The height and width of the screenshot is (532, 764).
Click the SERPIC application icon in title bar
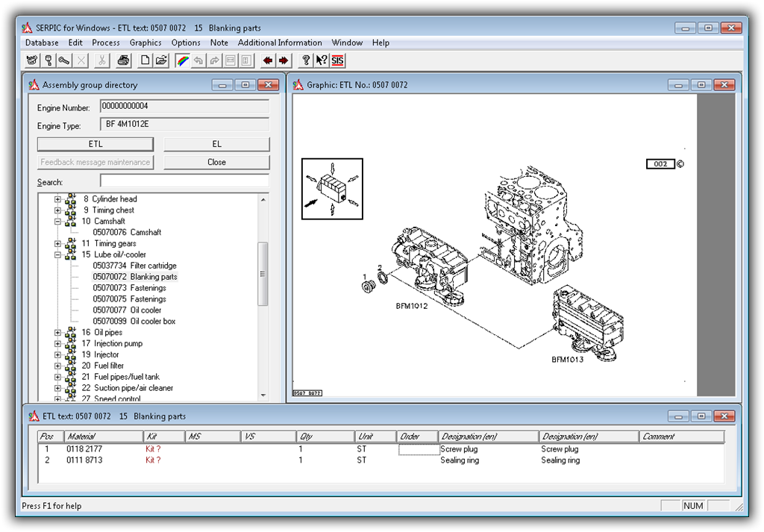[28, 28]
